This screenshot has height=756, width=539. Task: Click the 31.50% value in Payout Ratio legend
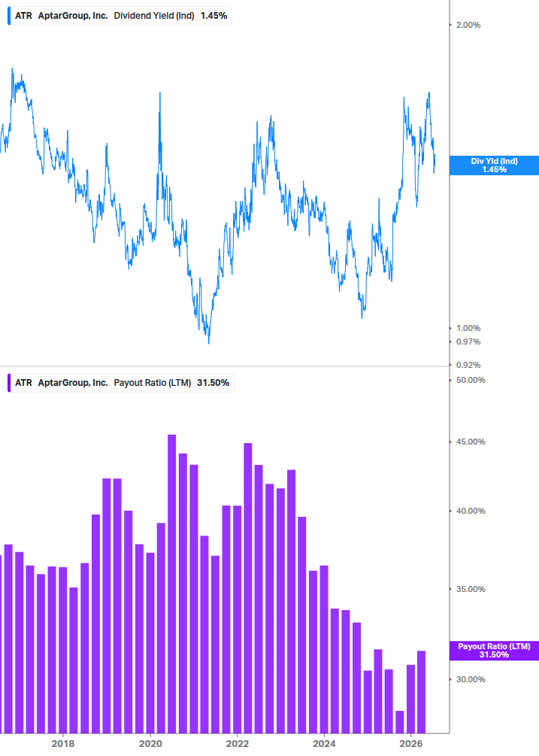click(x=213, y=383)
